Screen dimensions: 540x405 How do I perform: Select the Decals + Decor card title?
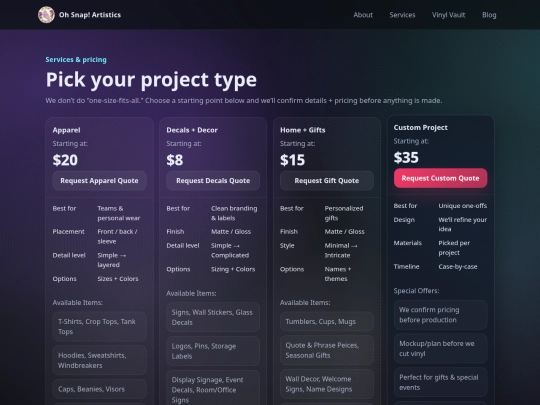(x=192, y=130)
